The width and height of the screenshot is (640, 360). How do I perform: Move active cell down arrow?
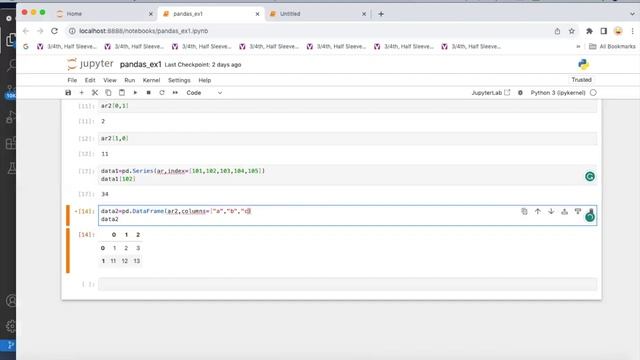tap(551, 211)
